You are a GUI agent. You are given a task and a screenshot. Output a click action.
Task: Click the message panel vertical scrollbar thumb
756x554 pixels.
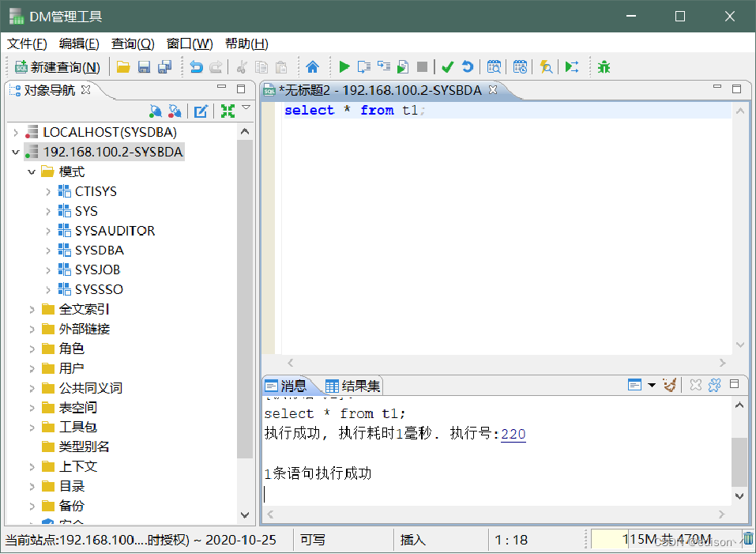[739, 462]
